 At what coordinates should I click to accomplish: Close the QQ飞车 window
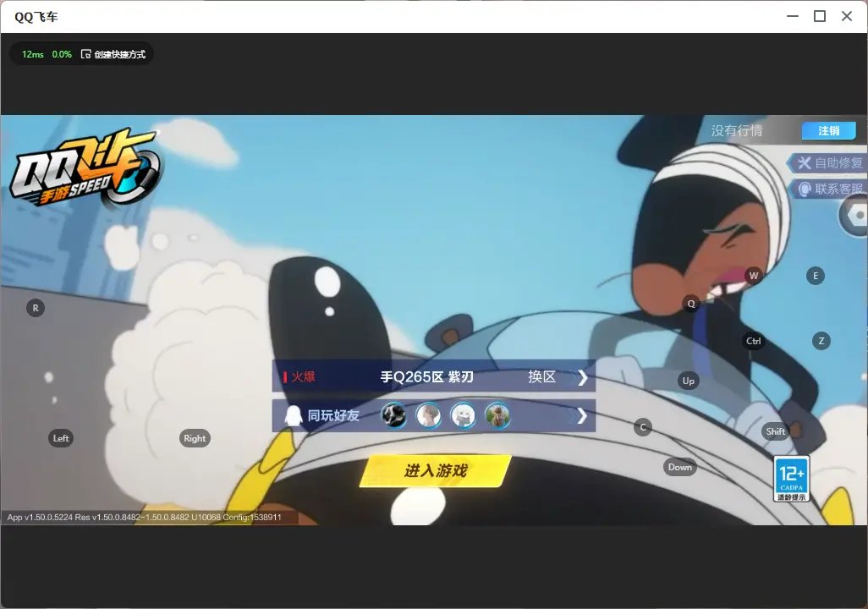(847, 16)
